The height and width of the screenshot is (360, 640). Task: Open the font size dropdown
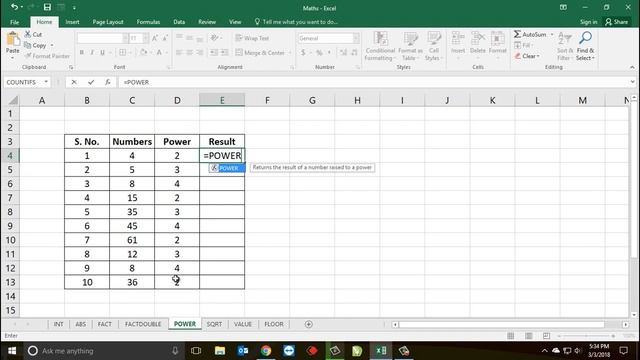point(146,38)
